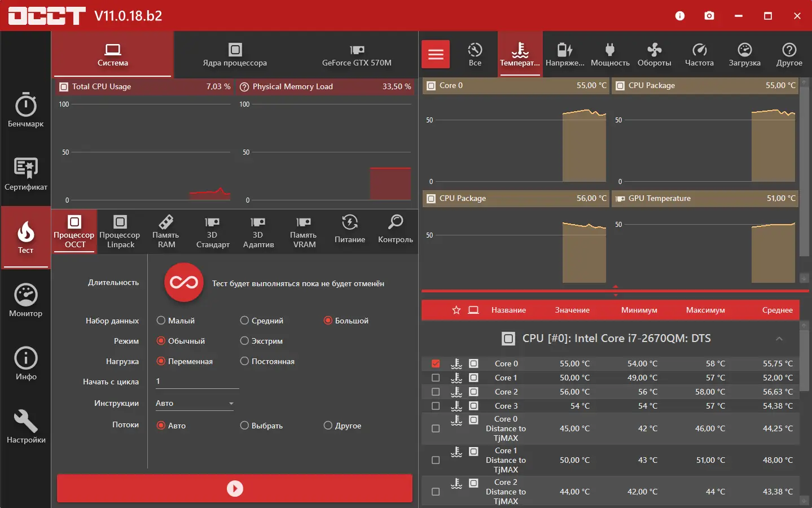Click the info icon in title bar
The width and height of the screenshot is (812, 508).
click(680, 16)
